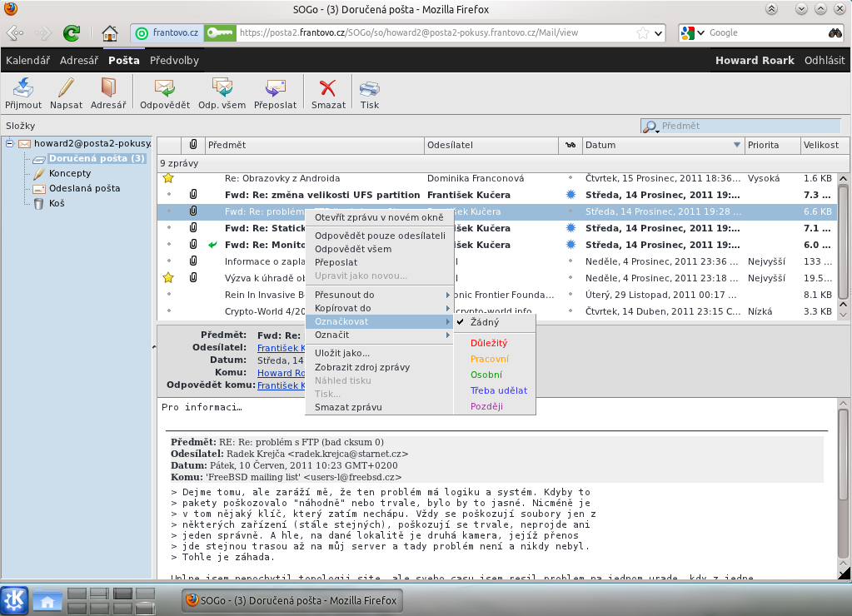Click the Odhlásit logout link

[x=824, y=61]
